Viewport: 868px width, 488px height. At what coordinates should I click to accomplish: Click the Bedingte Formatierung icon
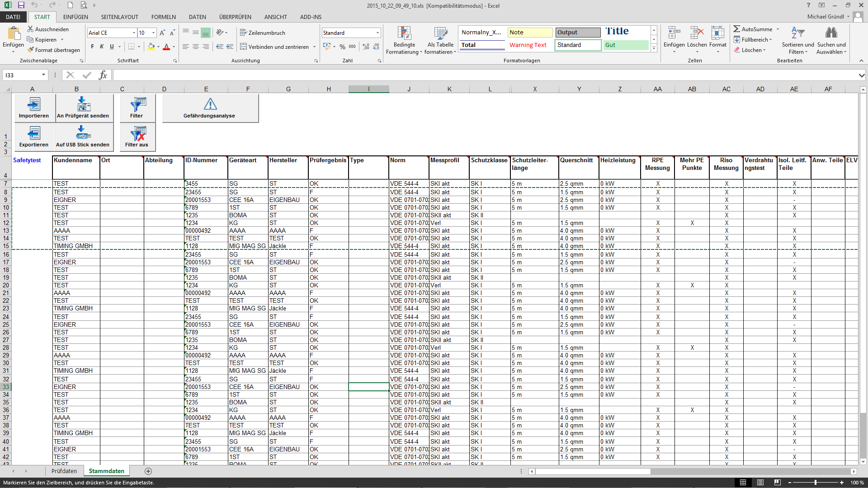click(404, 33)
